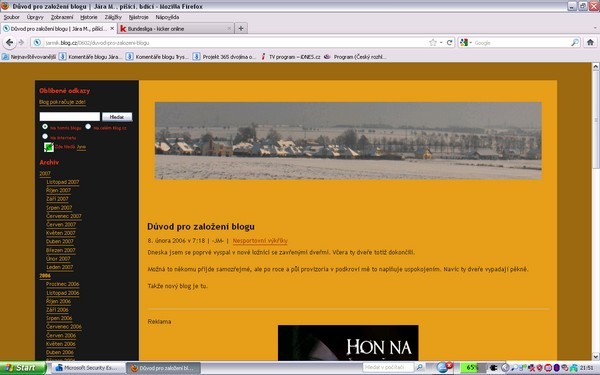Open the Historie menu
Screen dimensions: 600x375
pyautogui.click(x=89, y=17)
